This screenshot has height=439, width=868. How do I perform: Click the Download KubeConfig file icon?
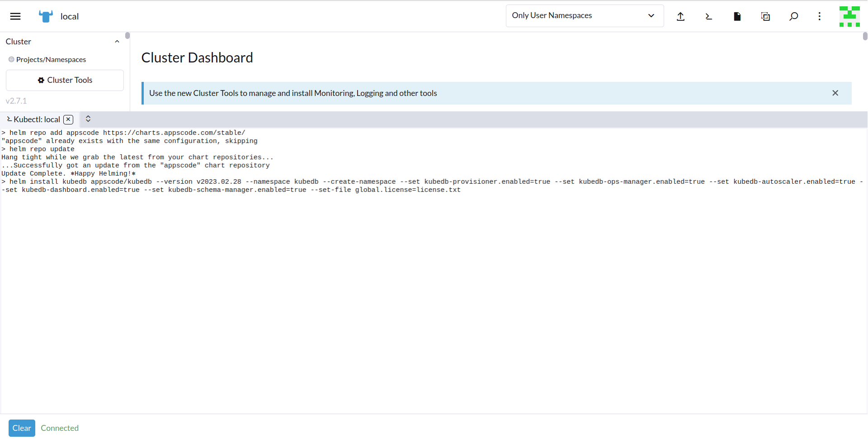pos(737,16)
